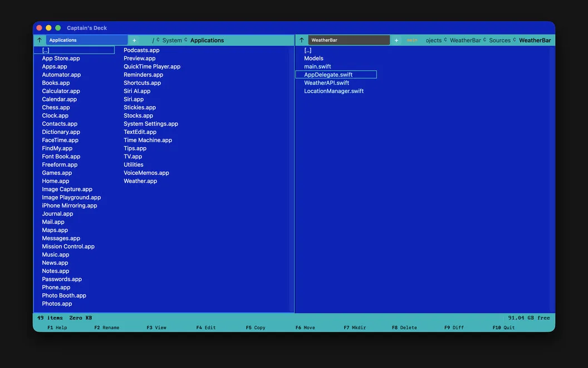588x368 pixels.
Task: Select Chess.app
Action: click(56, 108)
